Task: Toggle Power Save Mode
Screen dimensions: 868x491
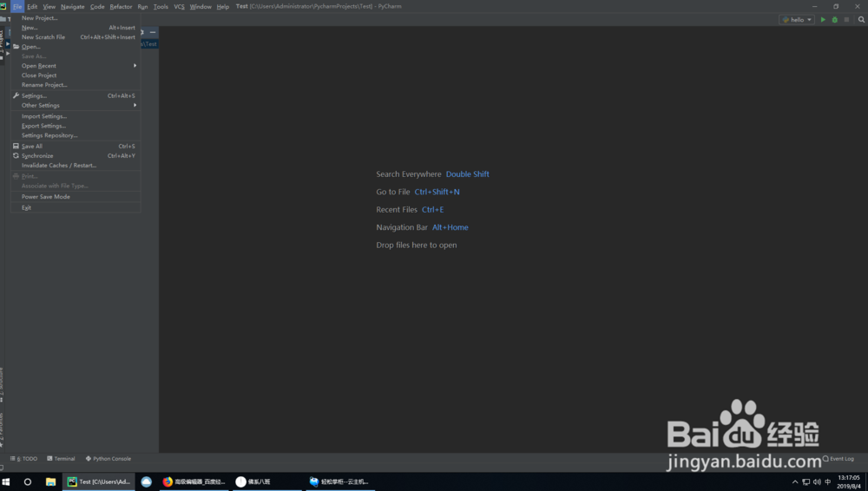Action: click(76, 197)
